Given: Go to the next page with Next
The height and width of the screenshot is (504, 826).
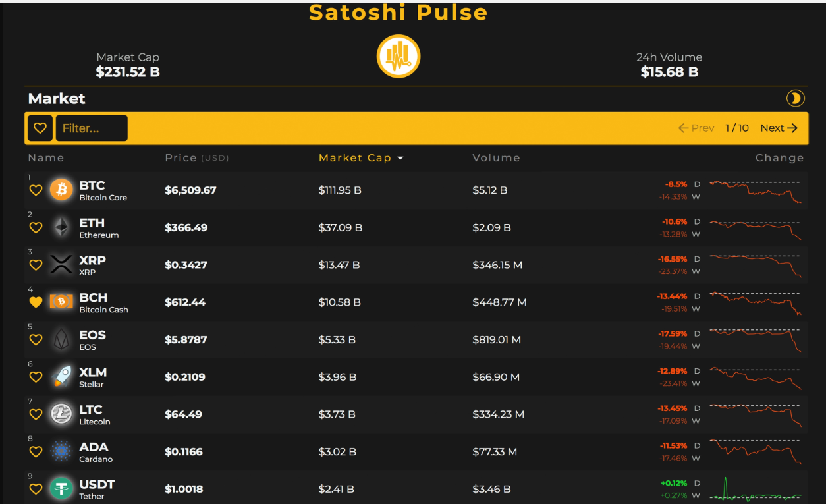Looking at the screenshot, I should [x=779, y=128].
